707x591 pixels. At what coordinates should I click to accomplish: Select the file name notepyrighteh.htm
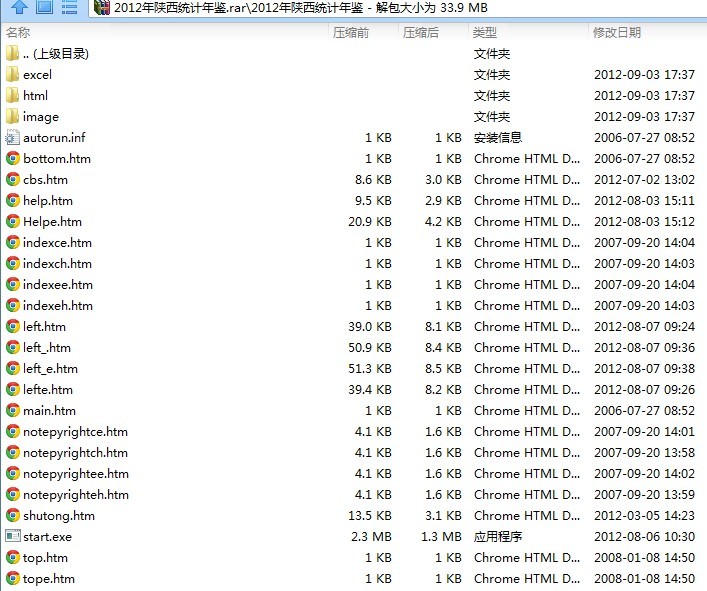(76, 495)
